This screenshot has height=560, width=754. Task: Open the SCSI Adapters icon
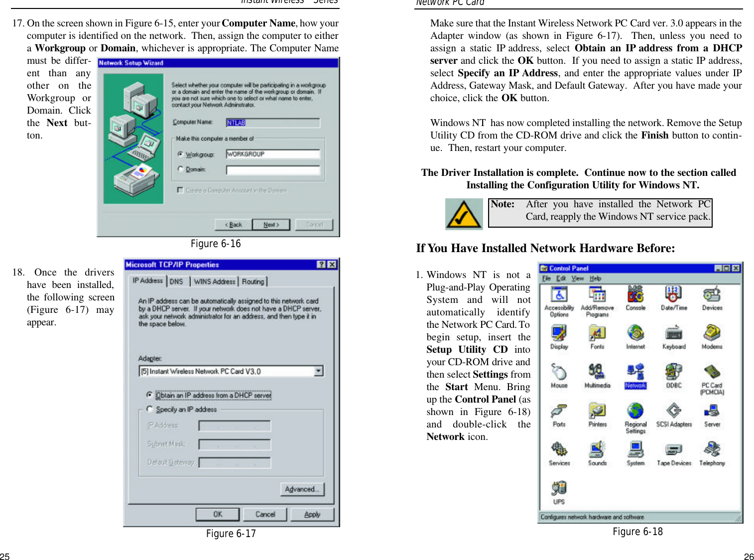coord(673,415)
